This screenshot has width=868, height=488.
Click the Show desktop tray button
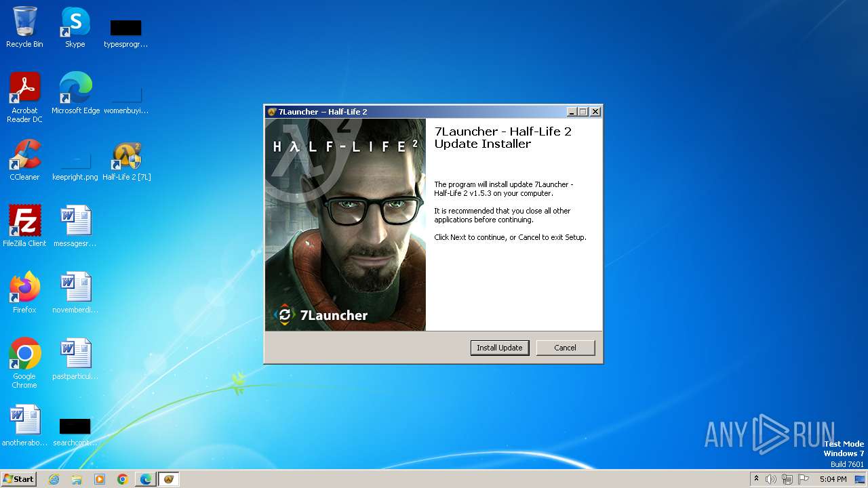pos(860,479)
